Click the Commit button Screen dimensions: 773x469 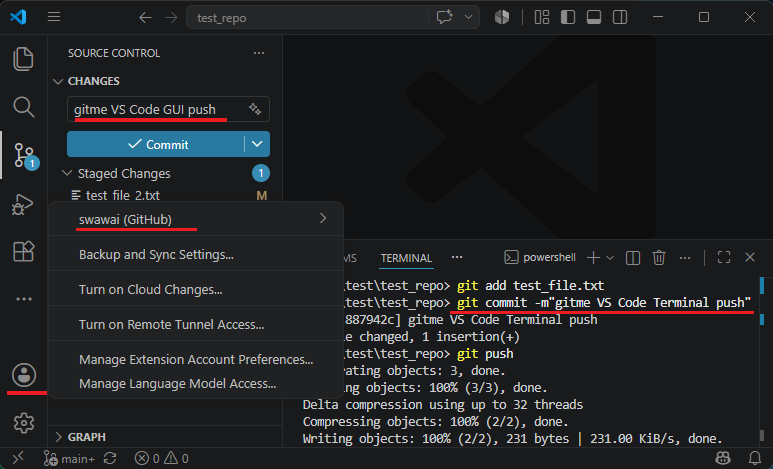pyautogui.click(x=155, y=144)
